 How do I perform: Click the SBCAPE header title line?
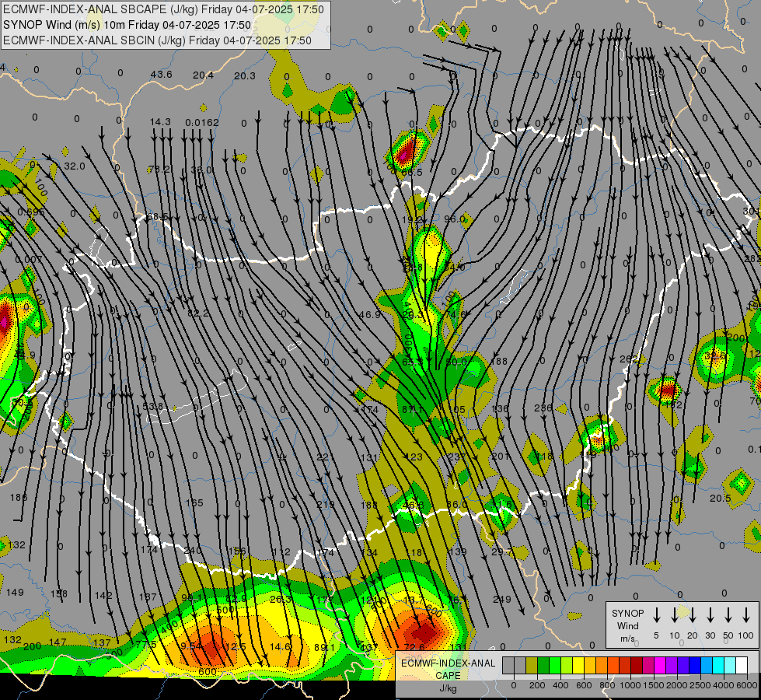click(163, 9)
